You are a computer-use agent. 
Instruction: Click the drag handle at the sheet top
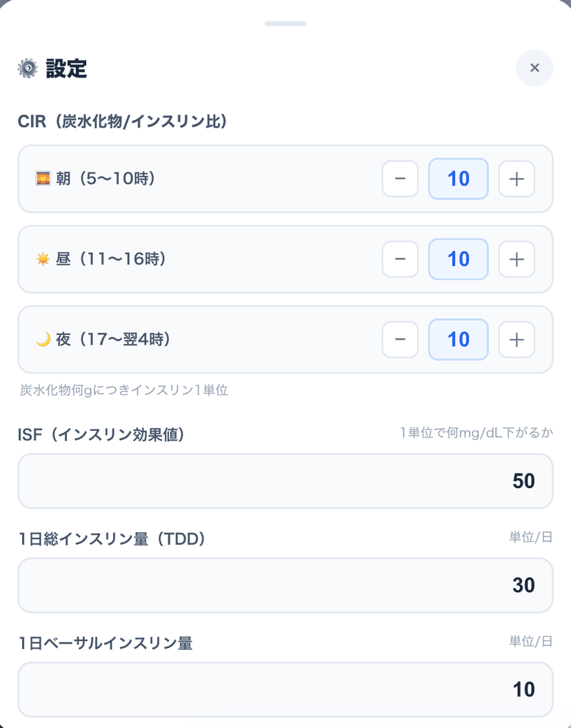pos(285,23)
